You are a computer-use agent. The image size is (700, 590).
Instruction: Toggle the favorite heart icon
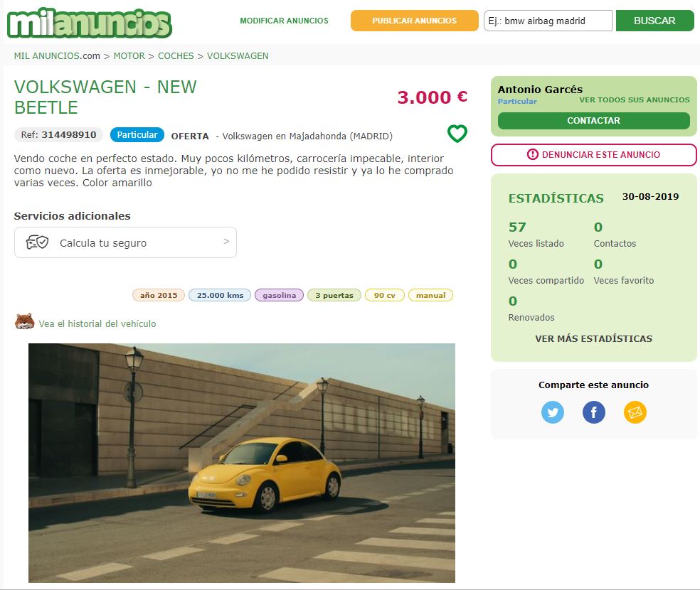coord(457,134)
